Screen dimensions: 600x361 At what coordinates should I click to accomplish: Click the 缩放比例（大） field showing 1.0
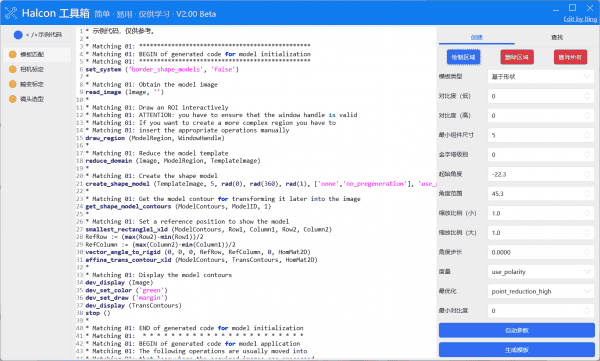click(x=541, y=233)
